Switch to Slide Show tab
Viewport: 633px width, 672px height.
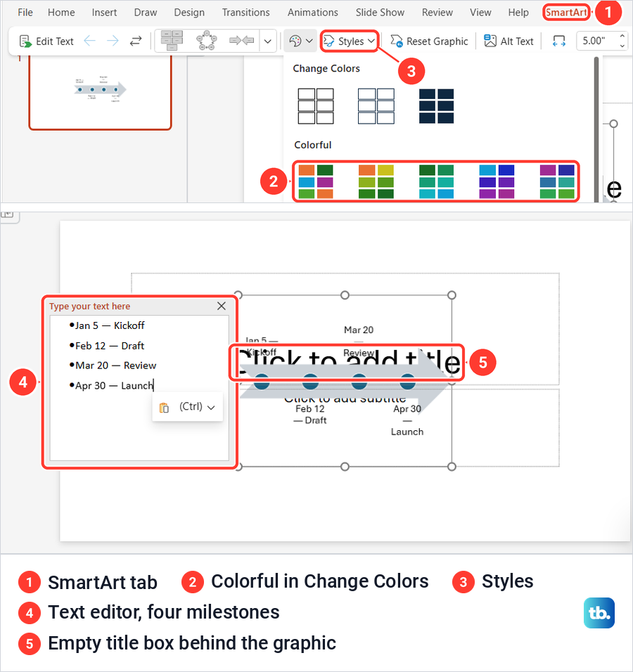coord(380,13)
